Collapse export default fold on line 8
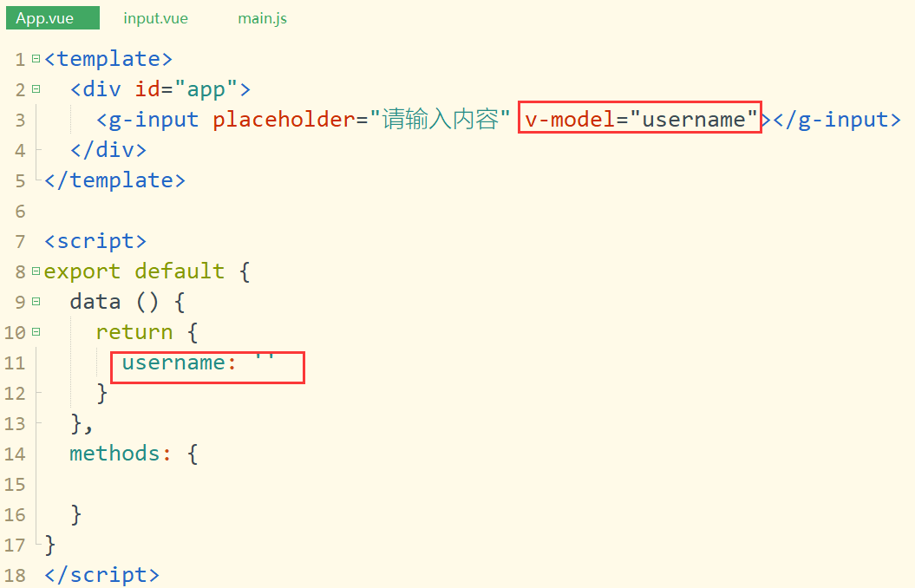 (36, 271)
